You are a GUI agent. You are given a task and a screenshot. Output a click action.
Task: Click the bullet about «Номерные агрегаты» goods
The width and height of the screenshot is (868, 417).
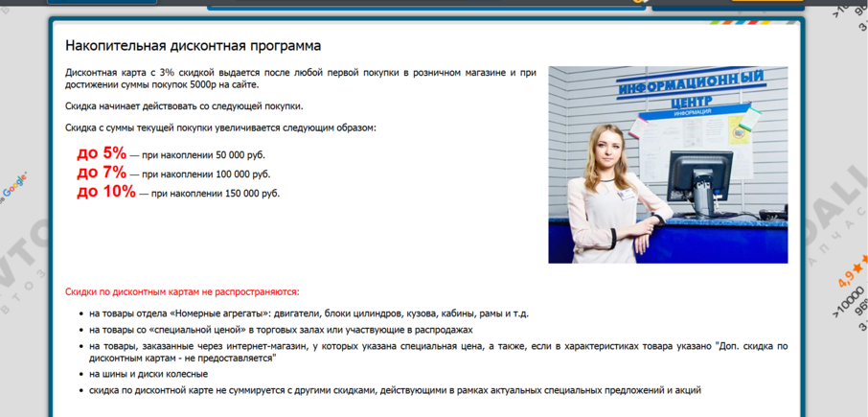(x=308, y=313)
